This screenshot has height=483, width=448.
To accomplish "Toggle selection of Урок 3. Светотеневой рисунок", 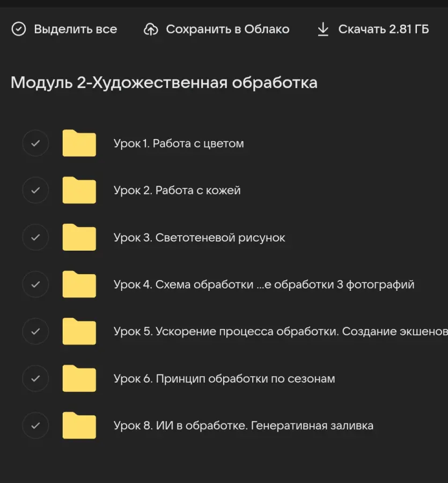I will [x=35, y=237].
